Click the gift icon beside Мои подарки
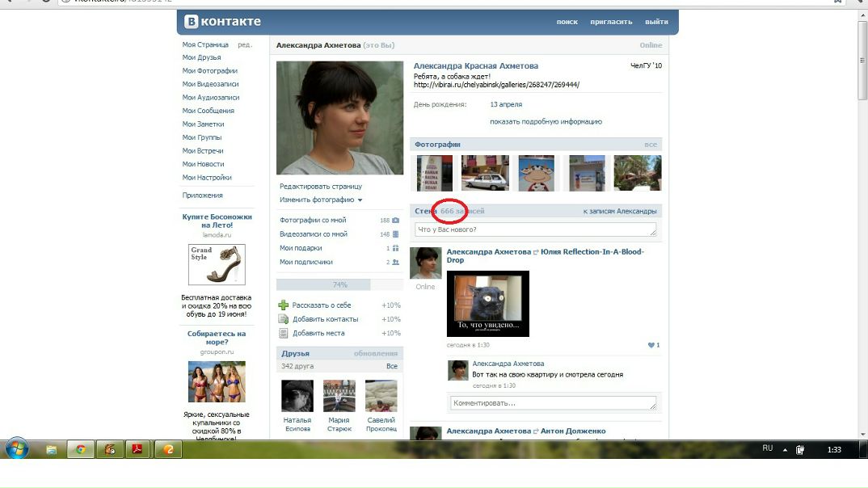The image size is (868, 488). click(x=395, y=248)
